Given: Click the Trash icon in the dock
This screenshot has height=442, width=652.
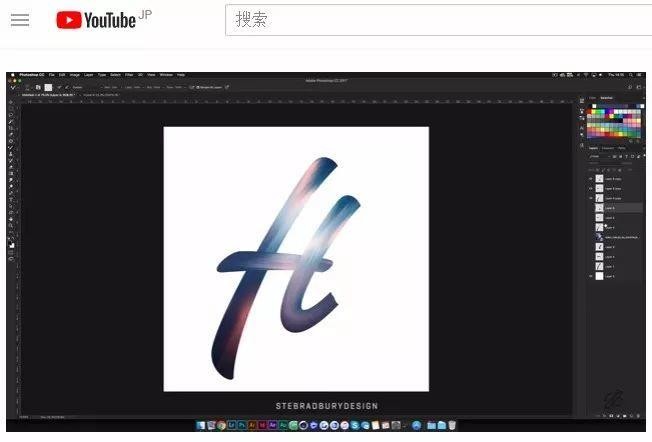Looking at the screenshot, I should click(451, 425).
